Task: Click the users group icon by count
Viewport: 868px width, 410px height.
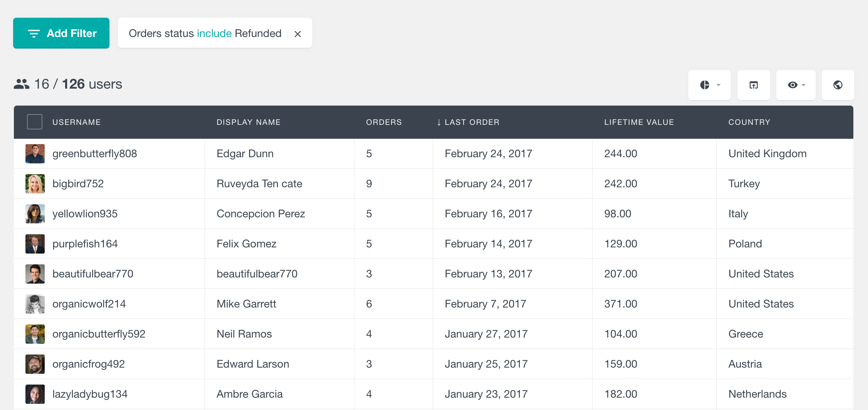Action: (22, 84)
